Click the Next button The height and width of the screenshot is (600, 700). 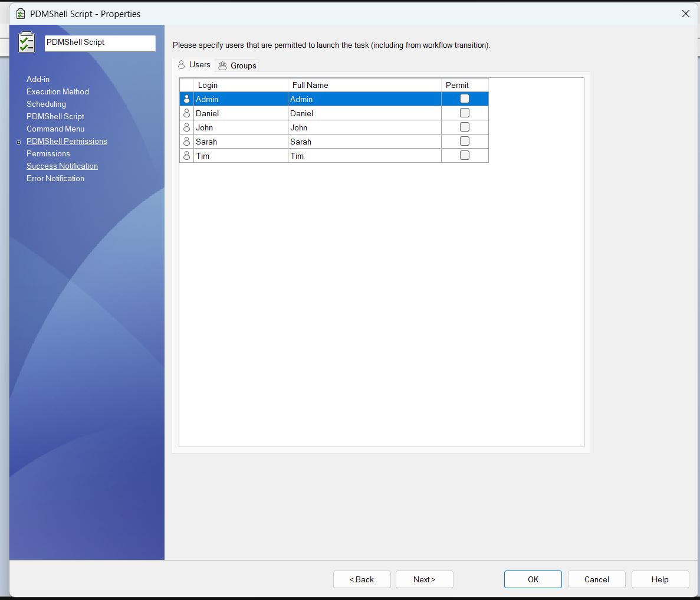click(x=424, y=579)
